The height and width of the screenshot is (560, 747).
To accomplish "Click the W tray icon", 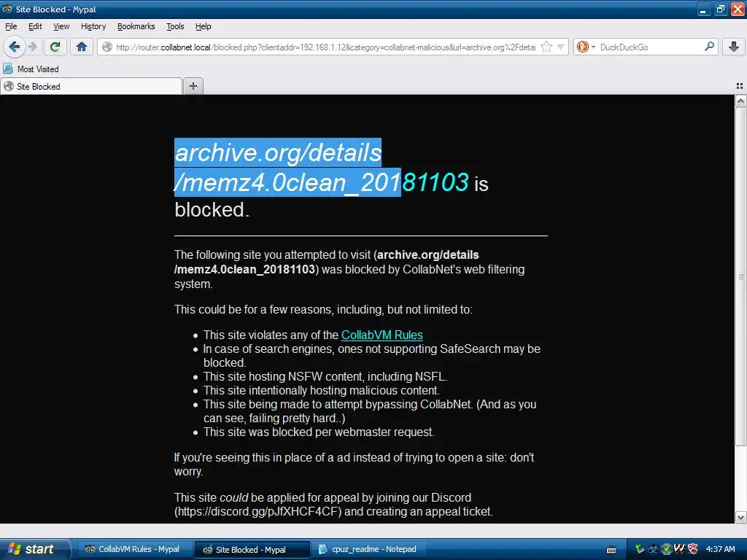I will point(679,549).
